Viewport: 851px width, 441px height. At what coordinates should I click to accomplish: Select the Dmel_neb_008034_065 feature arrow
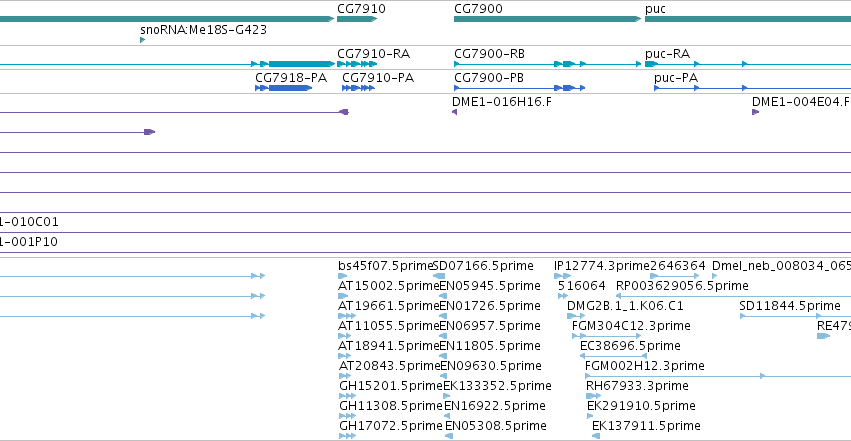point(715,276)
